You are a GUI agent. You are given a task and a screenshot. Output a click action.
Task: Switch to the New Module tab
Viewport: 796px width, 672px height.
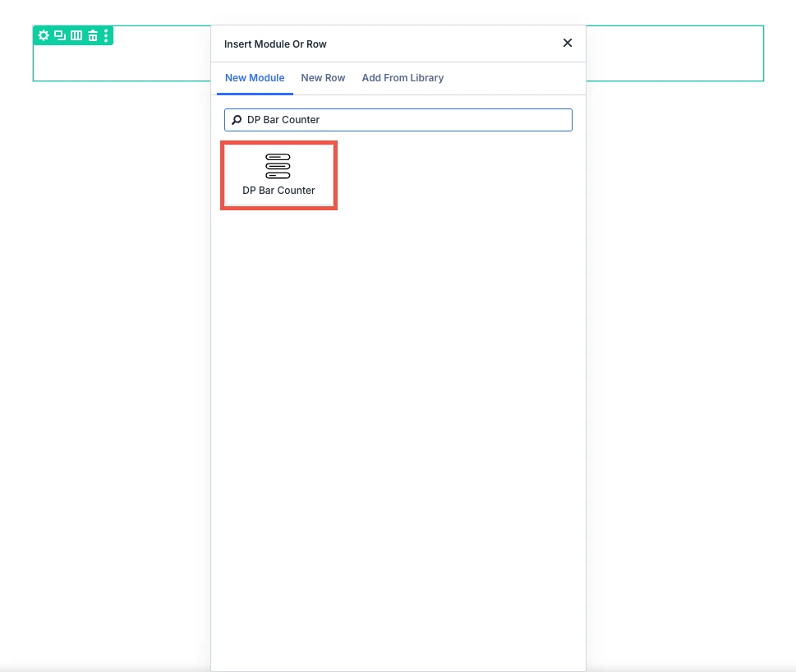pyautogui.click(x=255, y=78)
